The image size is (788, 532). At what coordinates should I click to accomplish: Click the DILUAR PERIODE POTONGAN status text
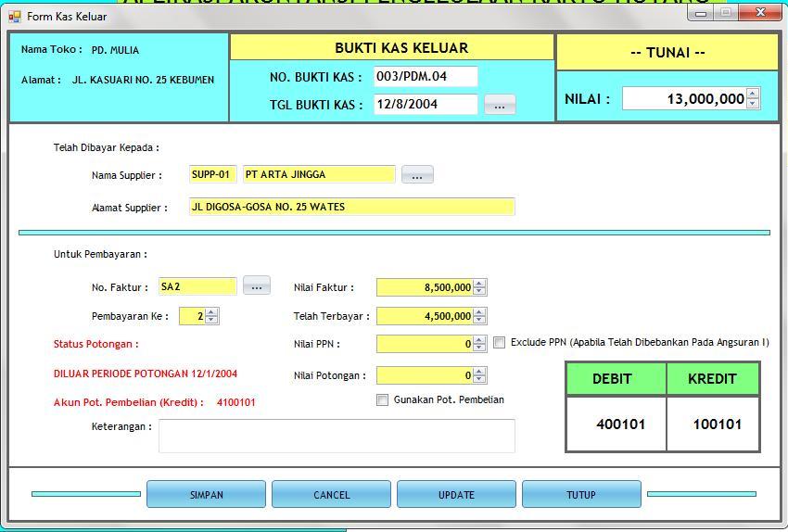[146, 374]
